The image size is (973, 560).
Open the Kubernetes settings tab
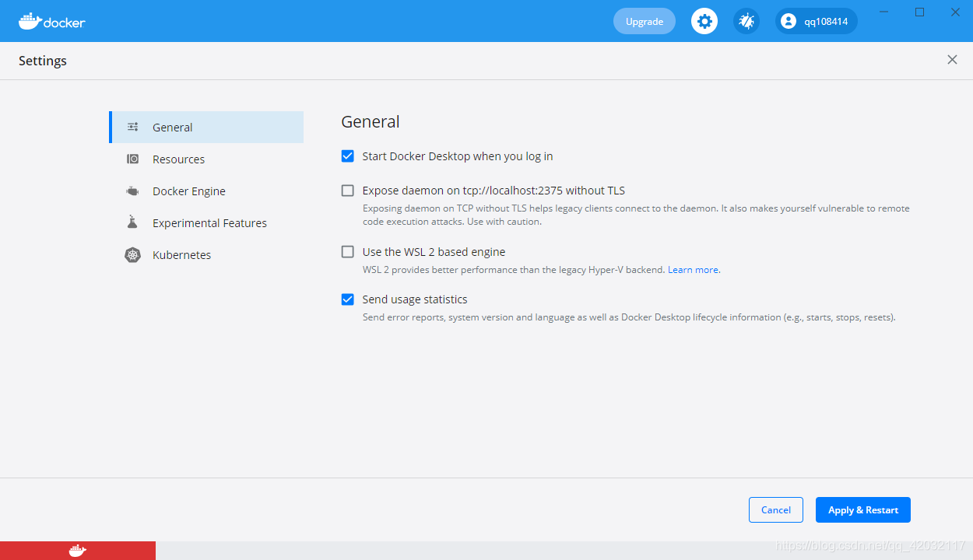[206, 254]
